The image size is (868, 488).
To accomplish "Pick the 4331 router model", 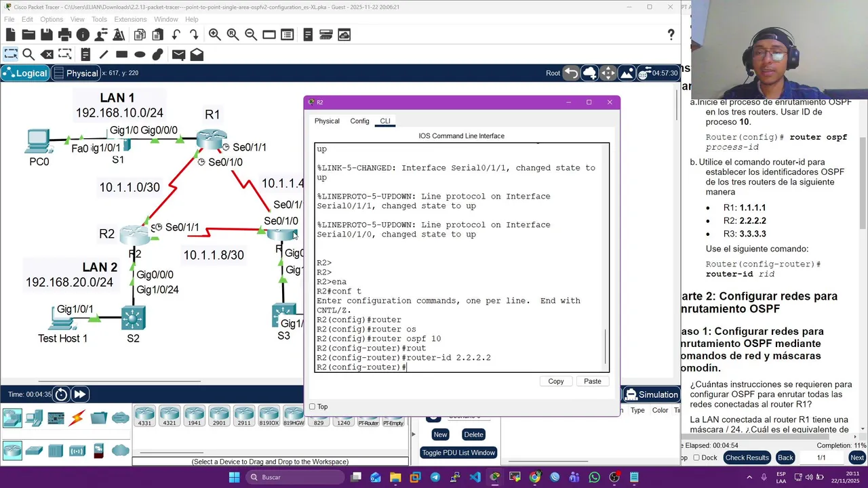I will click(145, 415).
